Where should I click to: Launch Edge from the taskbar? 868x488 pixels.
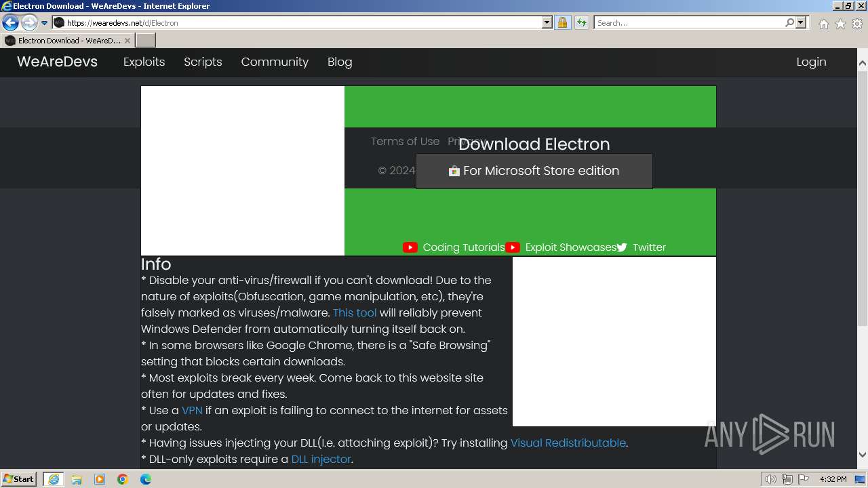coord(146,479)
